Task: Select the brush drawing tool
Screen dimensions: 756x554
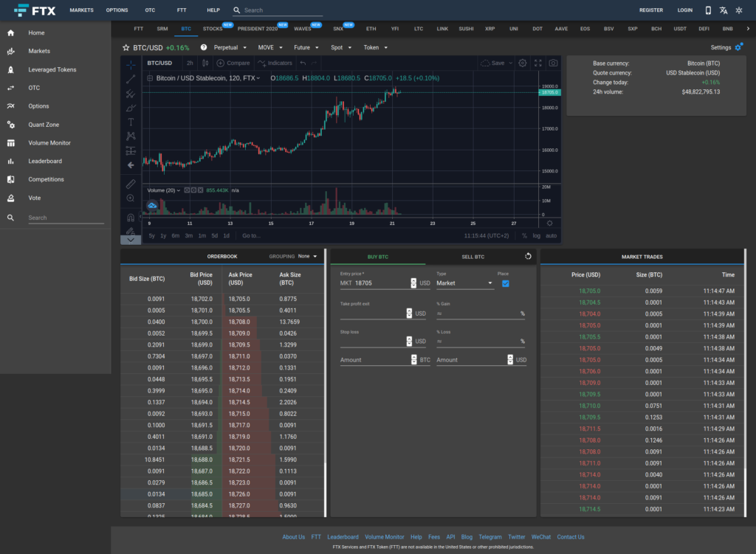Action: (131, 108)
